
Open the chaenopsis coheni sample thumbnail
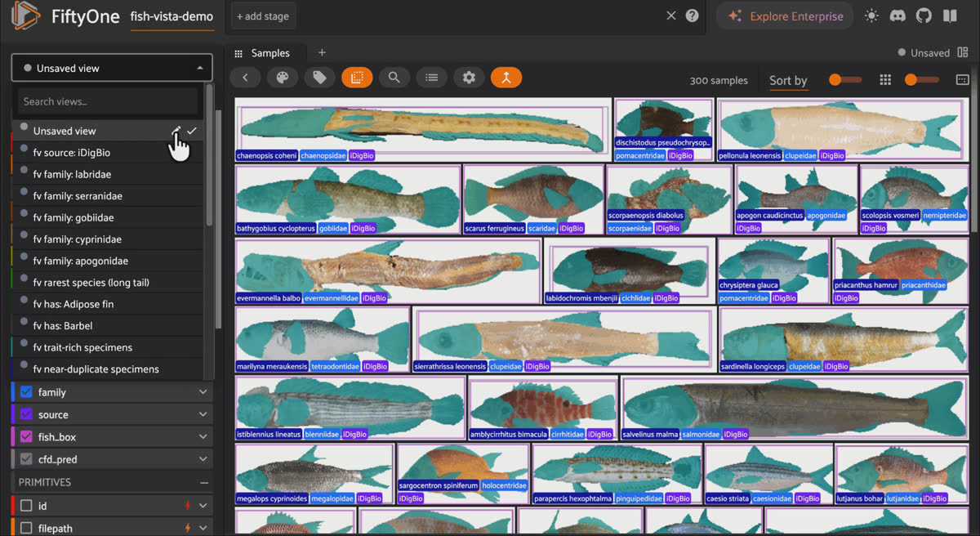click(423, 129)
